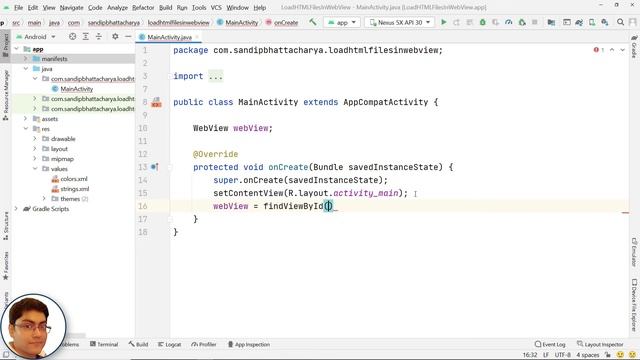Open Project panel settings gear
Screen dimensions: 640x360
coord(115,37)
